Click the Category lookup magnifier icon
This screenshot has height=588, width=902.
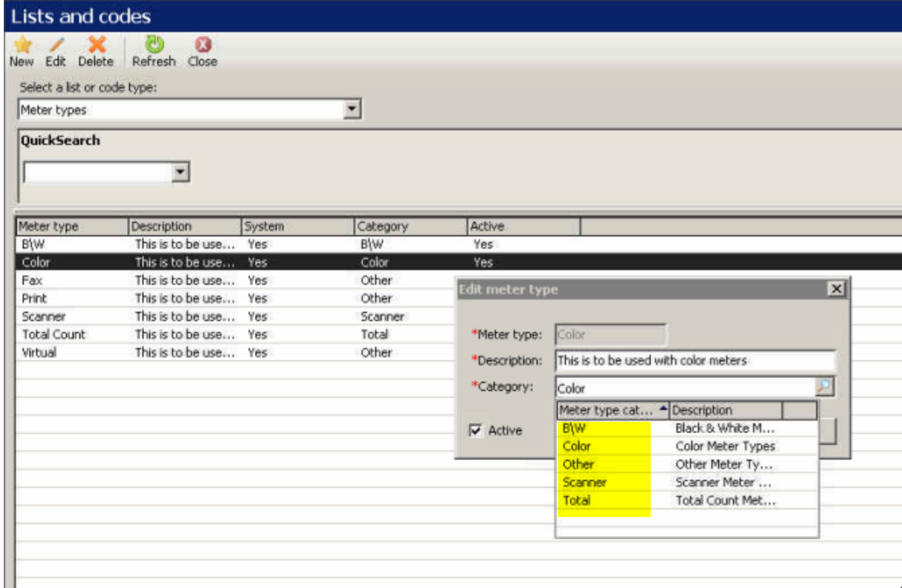click(825, 386)
